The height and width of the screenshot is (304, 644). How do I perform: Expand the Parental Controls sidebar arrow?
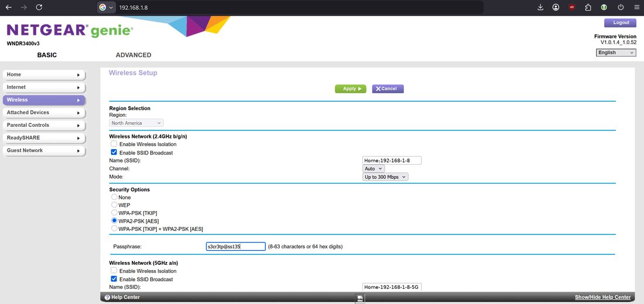(78, 126)
